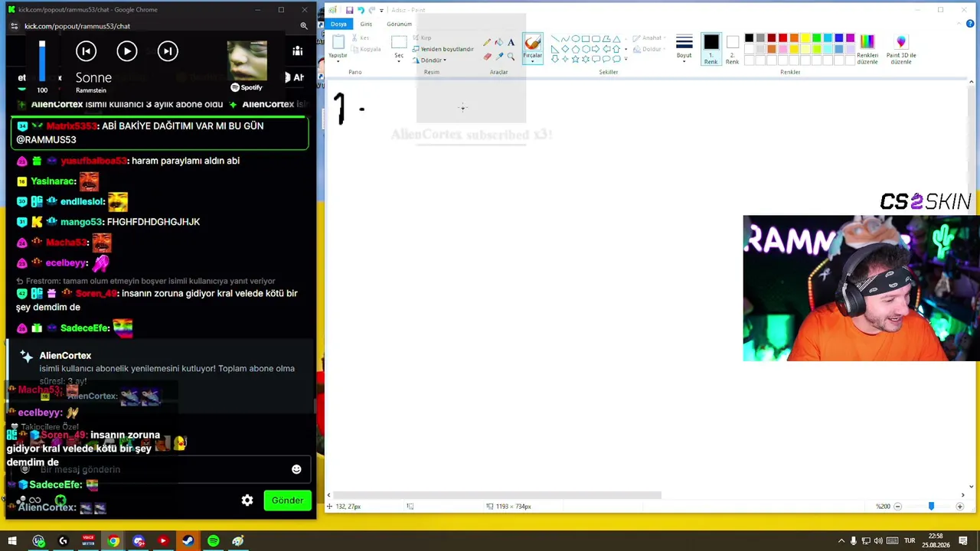Open Customize Quick Access Toolbar dropdown
The height and width of the screenshot is (551, 980).
(x=381, y=10)
